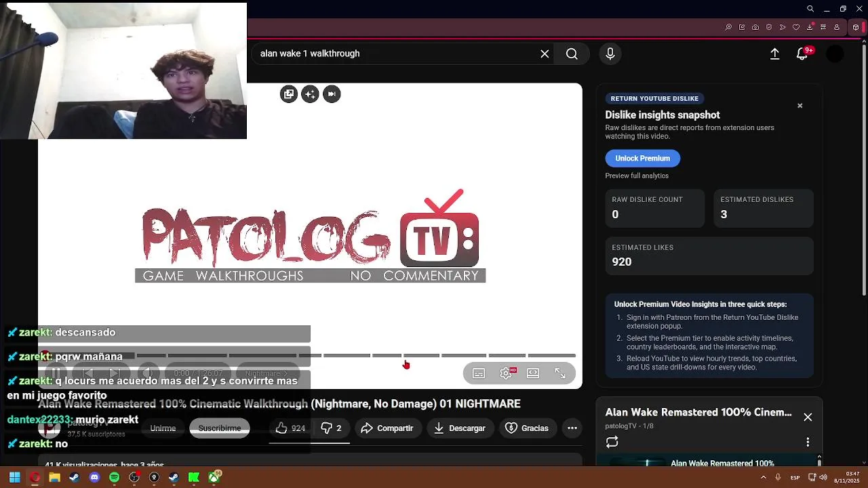Screen dimensions: 868x488
Task: Click the picture-in-picture popout icon above the video
Action: pos(289,94)
